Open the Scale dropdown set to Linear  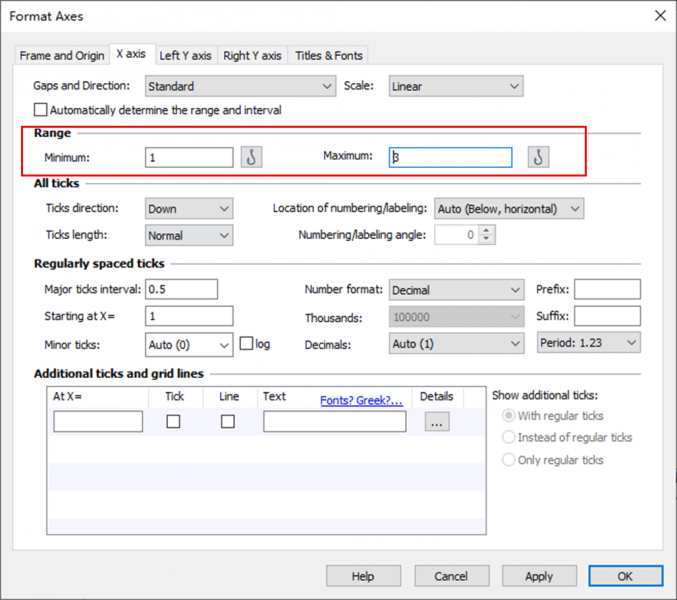[x=455, y=87]
